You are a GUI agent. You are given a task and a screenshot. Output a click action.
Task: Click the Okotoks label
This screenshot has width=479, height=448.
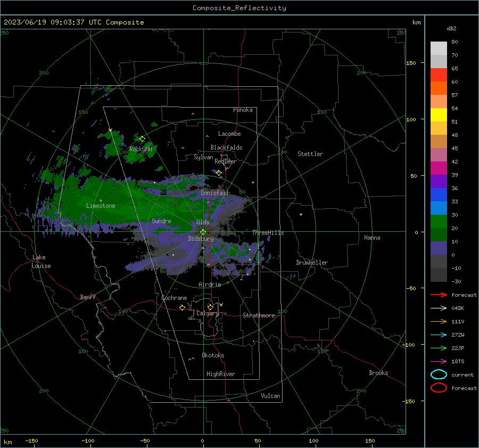[x=213, y=355]
